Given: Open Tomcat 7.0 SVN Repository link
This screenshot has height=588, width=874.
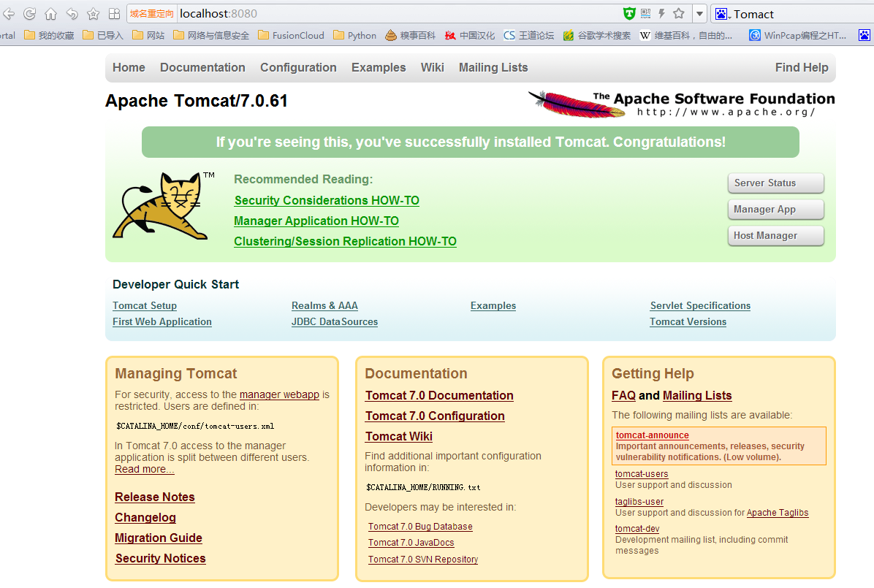Looking at the screenshot, I should [423, 560].
